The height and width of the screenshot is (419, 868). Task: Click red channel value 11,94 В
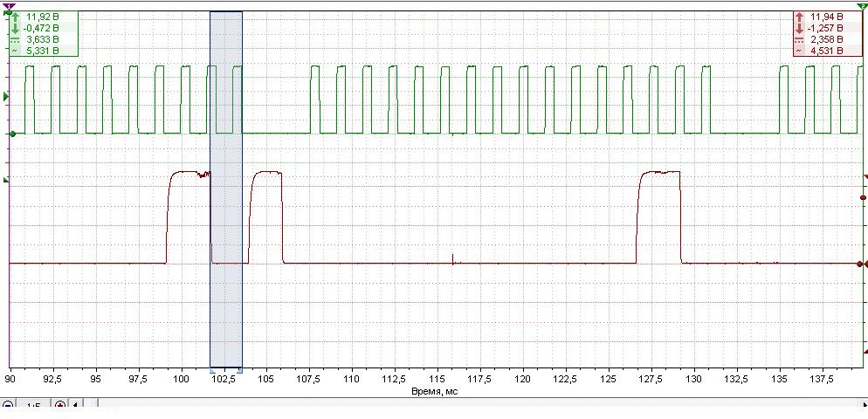pos(826,17)
